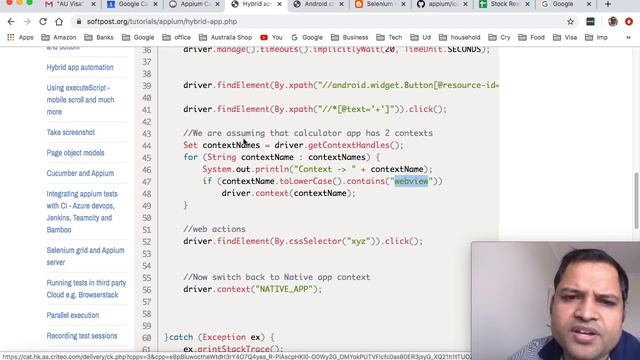The width and height of the screenshot is (640, 360).
Task: Click the browser forward arrow
Action: pyautogui.click(x=27, y=22)
